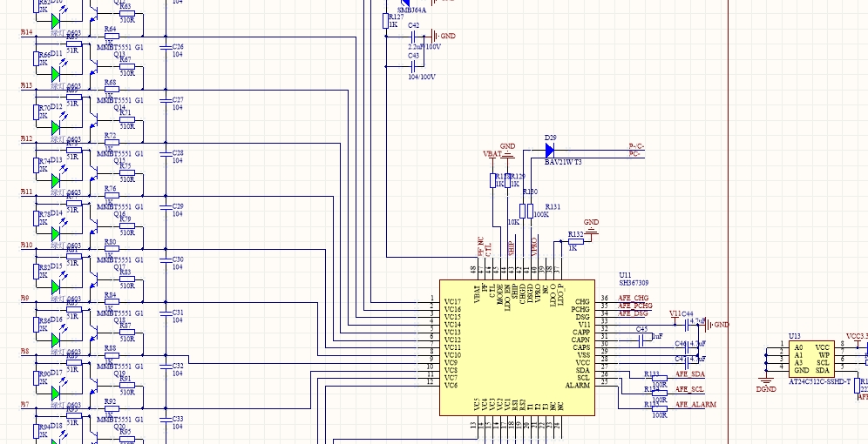
Task: Click the P-/C- net label
Action: click(636, 146)
